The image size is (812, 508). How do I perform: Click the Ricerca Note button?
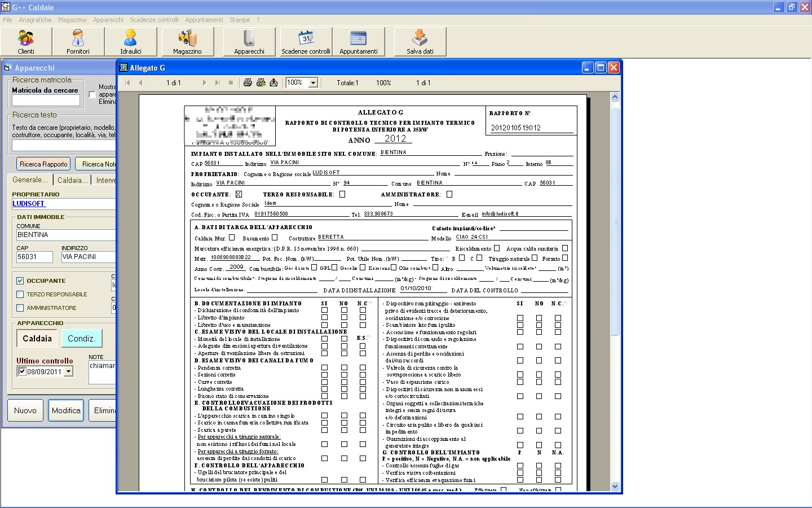pos(96,164)
